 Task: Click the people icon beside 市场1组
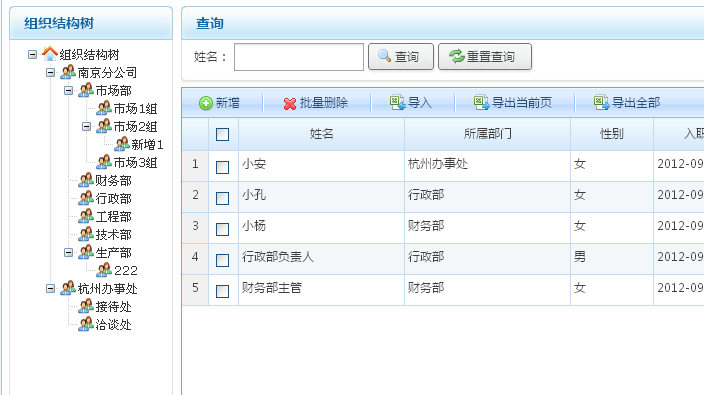[104, 108]
